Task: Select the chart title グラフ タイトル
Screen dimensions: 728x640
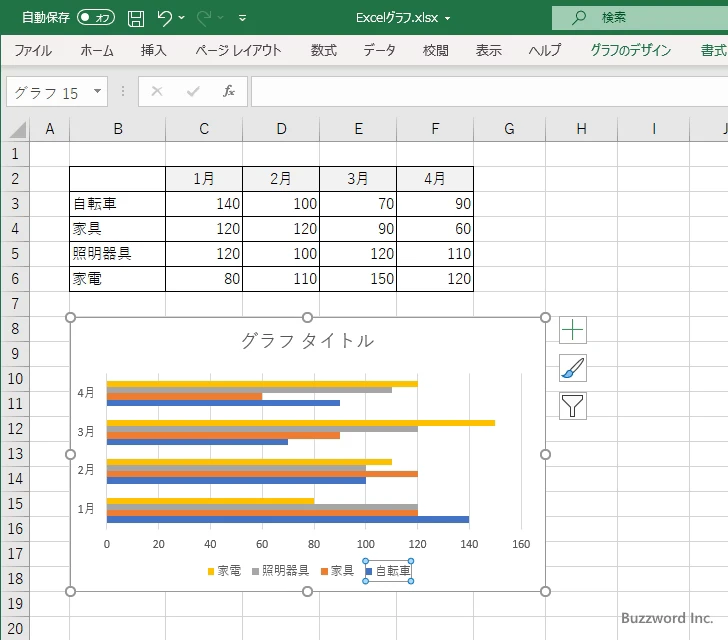Action: coord(307,341)
